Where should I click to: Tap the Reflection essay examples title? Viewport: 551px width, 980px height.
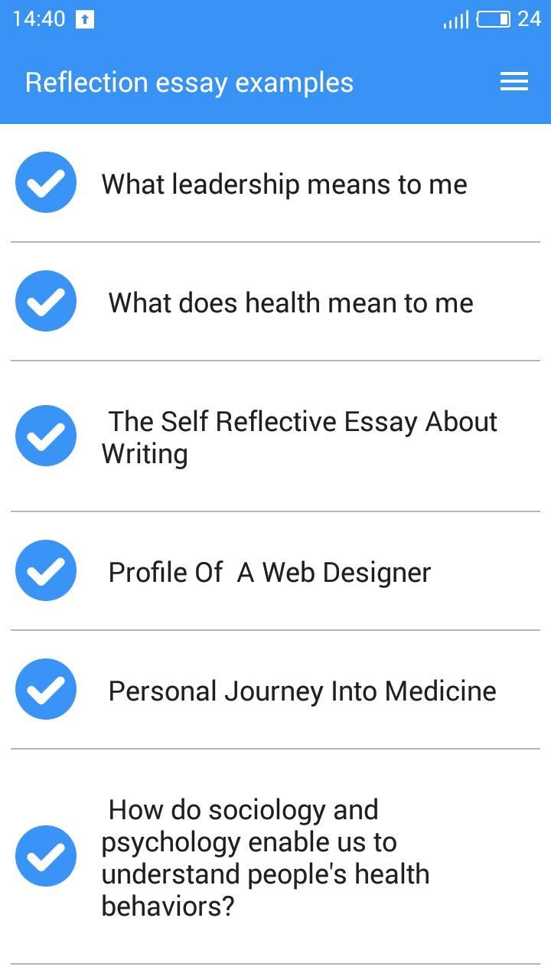[x=189, y=83]
